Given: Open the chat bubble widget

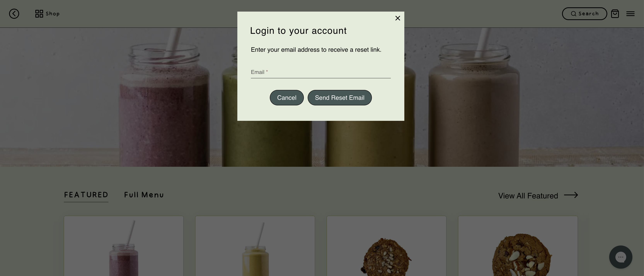Looking at the screenshot, I should 620,257.
